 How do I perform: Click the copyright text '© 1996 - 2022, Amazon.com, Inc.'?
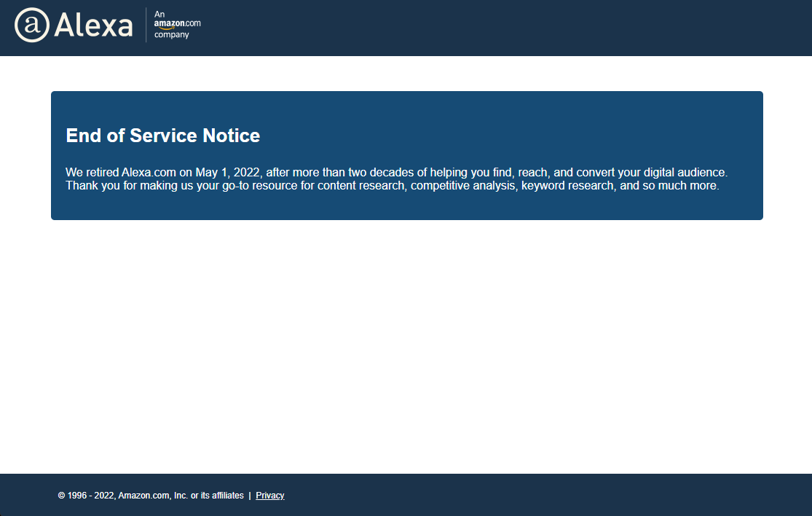pos(123,496)
